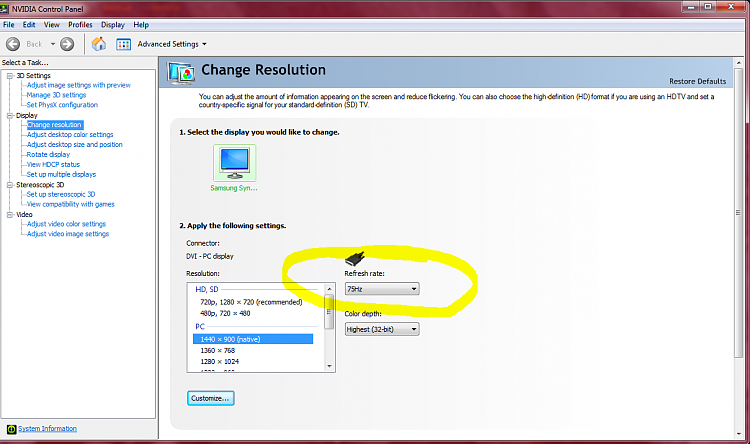The image size is (750, 444).
Task: Open the Display menu
Action: (x=112, y=25)
